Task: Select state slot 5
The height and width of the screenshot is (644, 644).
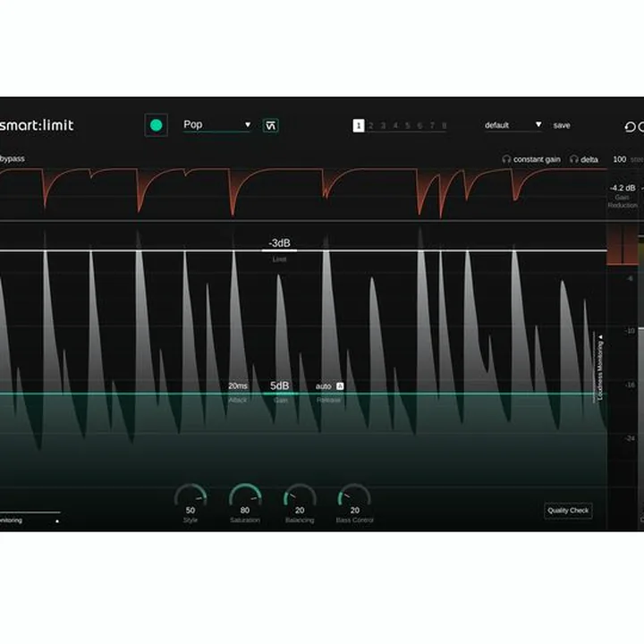Action: point(408,125)
